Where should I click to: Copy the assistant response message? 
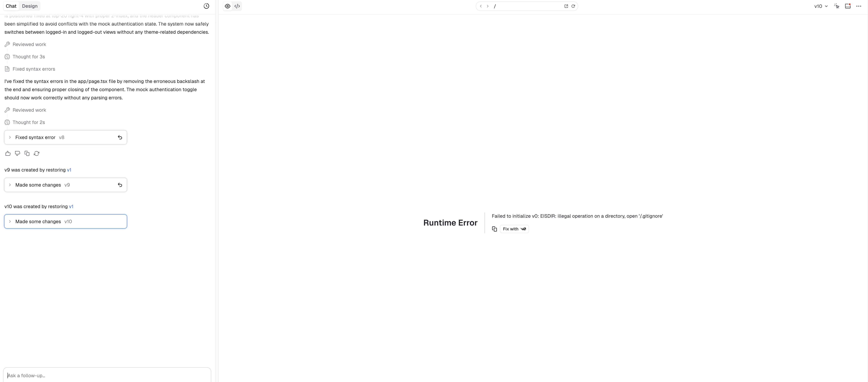pos(27,153)
